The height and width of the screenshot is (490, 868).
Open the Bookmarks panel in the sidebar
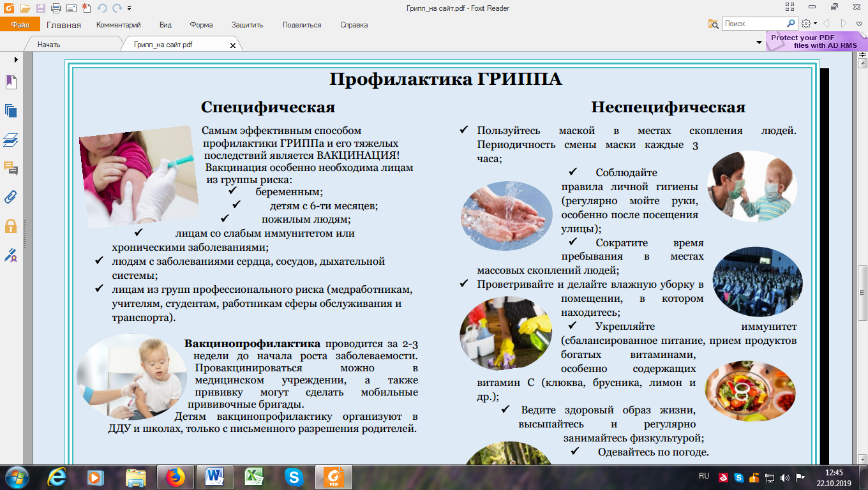coord(11,82)
